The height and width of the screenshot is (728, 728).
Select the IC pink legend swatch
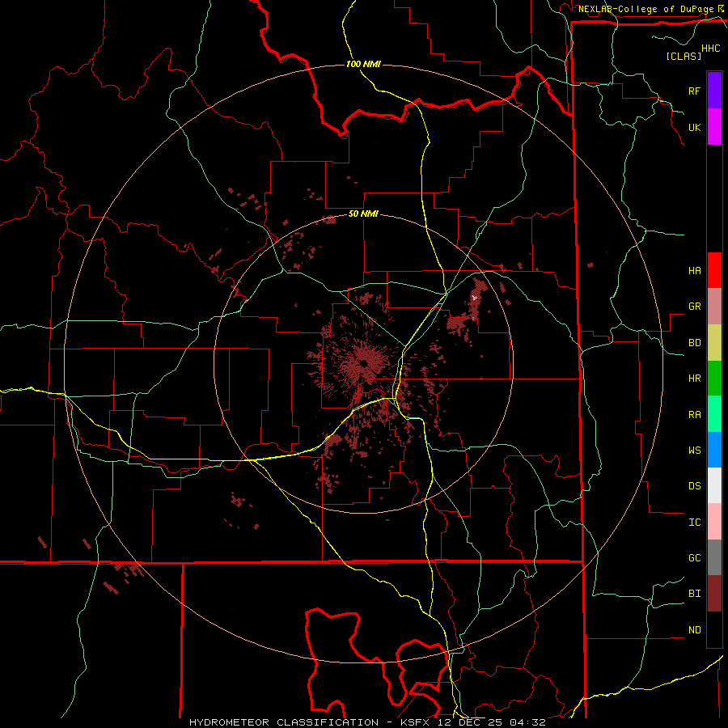point(714,522)
